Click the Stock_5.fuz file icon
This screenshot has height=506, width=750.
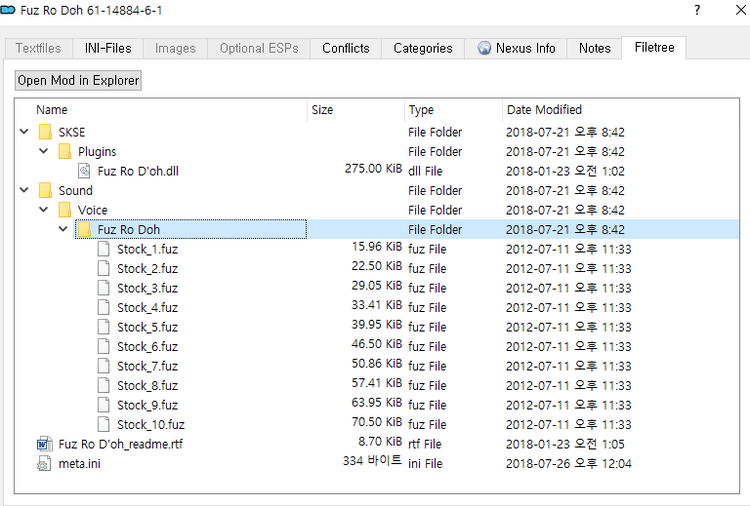104,327
